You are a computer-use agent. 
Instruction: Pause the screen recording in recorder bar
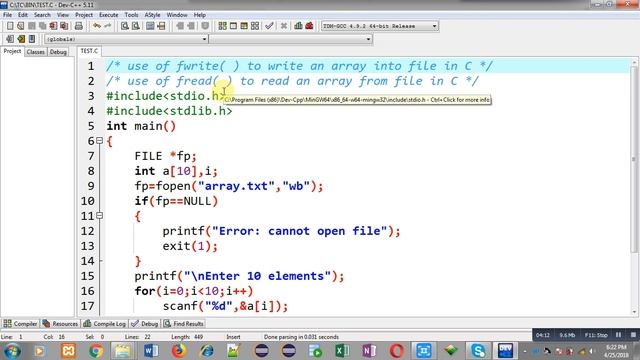coord(618,335)
